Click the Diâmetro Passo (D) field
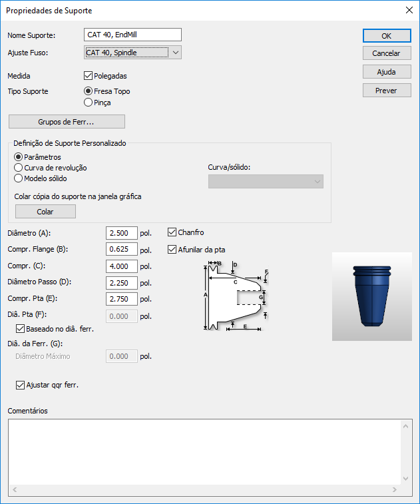Image resolution: width=420 pixels, height=504 pixels. (121, 283)
